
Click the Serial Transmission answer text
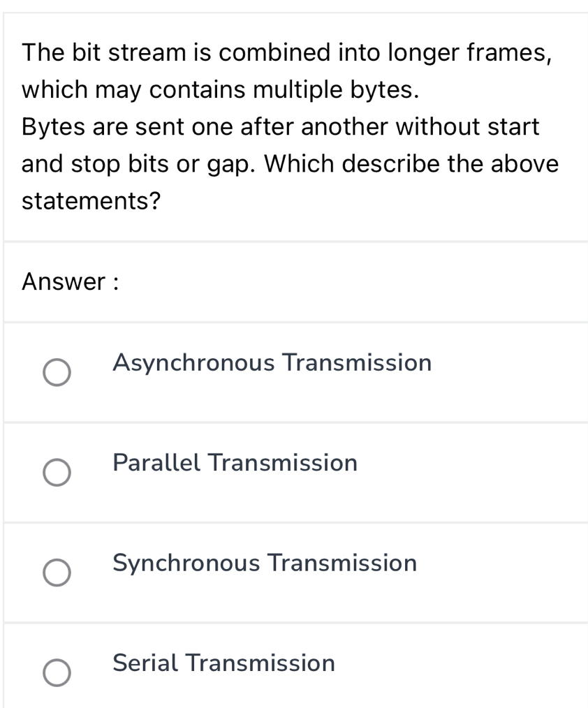223,663
